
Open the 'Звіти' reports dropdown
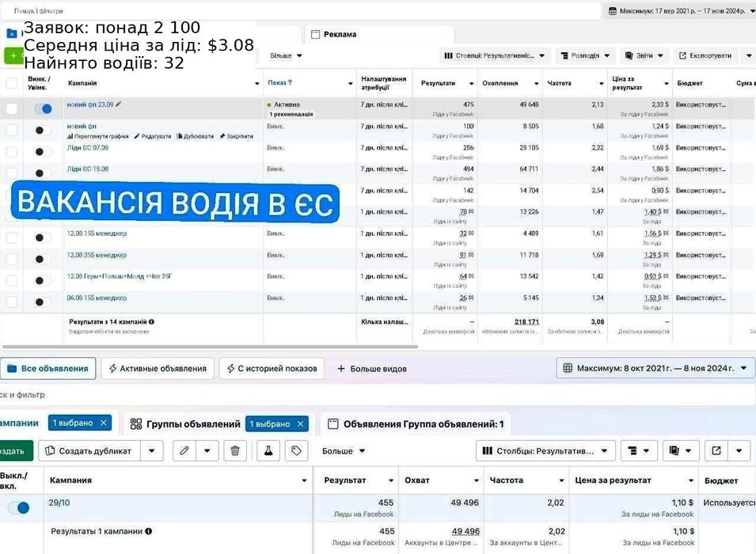pyautogui.click(x=644, y=55)
